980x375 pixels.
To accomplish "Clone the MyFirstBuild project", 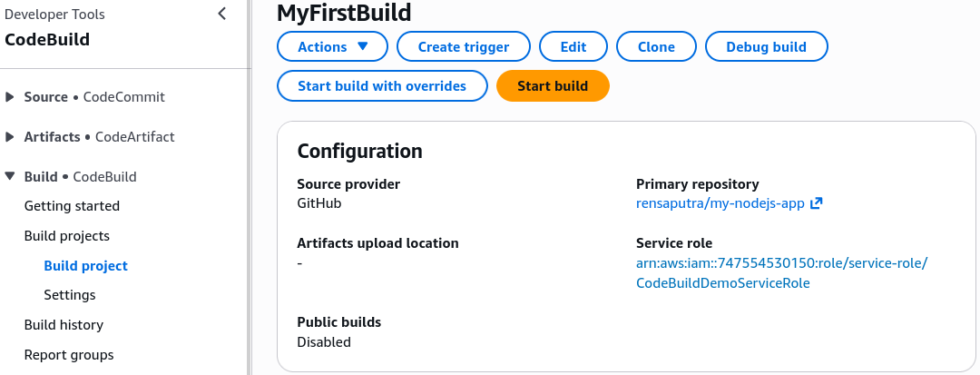I will point(656,47).
